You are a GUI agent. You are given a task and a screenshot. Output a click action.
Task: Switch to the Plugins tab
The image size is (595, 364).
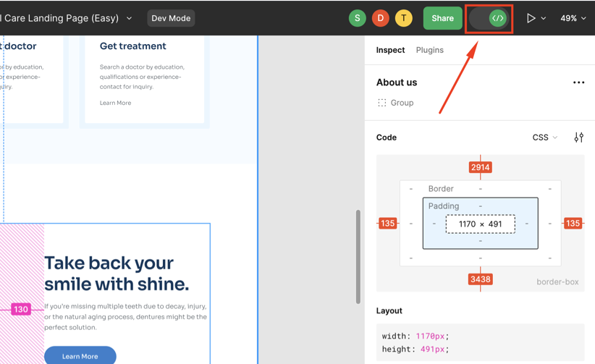[x=430, y=50]
